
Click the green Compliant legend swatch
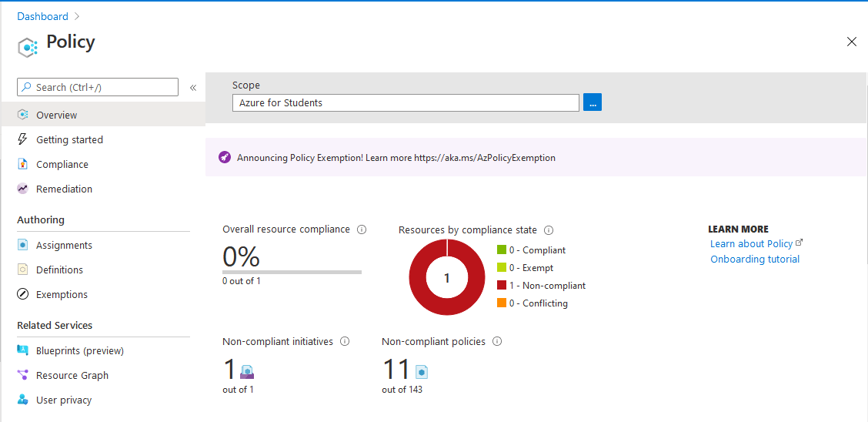coord(502,250)
